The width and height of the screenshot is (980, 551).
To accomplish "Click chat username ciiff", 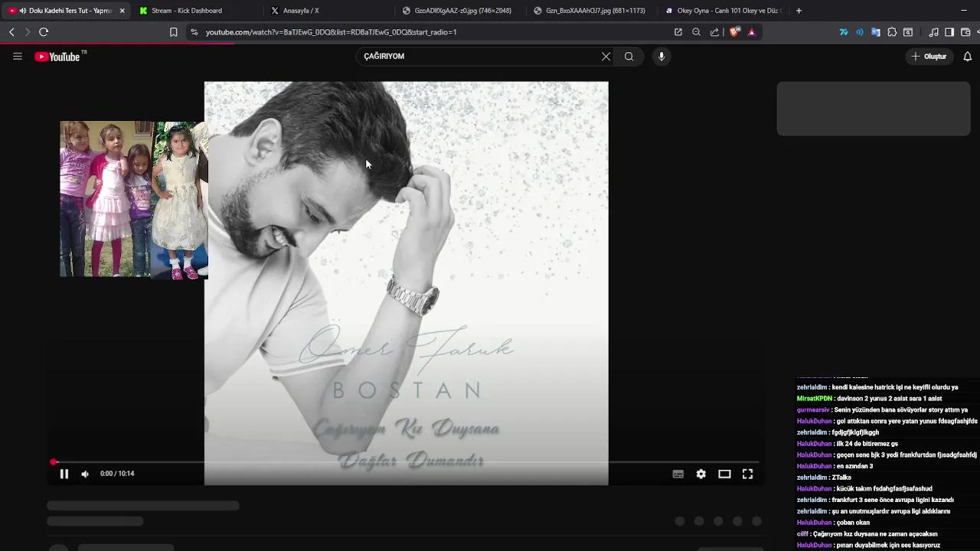I will tap(802, 534).
